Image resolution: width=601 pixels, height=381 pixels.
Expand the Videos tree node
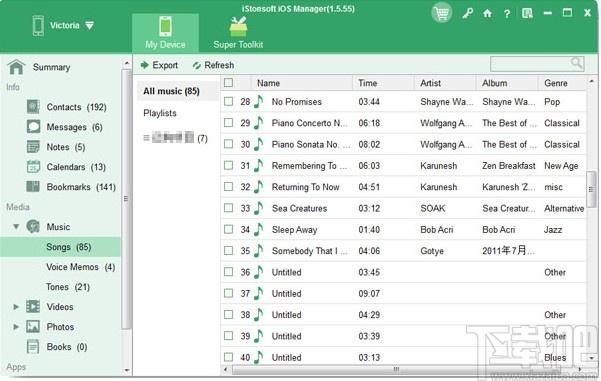16,307
